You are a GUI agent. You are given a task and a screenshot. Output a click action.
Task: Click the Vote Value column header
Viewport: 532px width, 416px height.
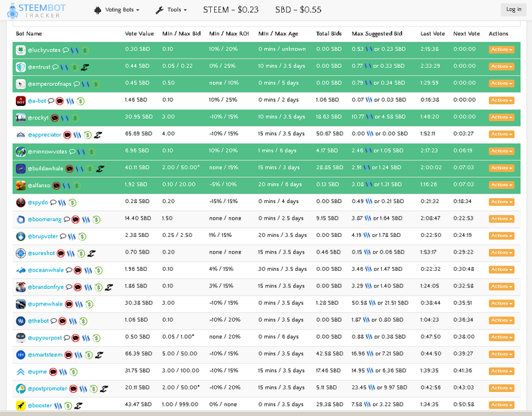tap(140, 34)
